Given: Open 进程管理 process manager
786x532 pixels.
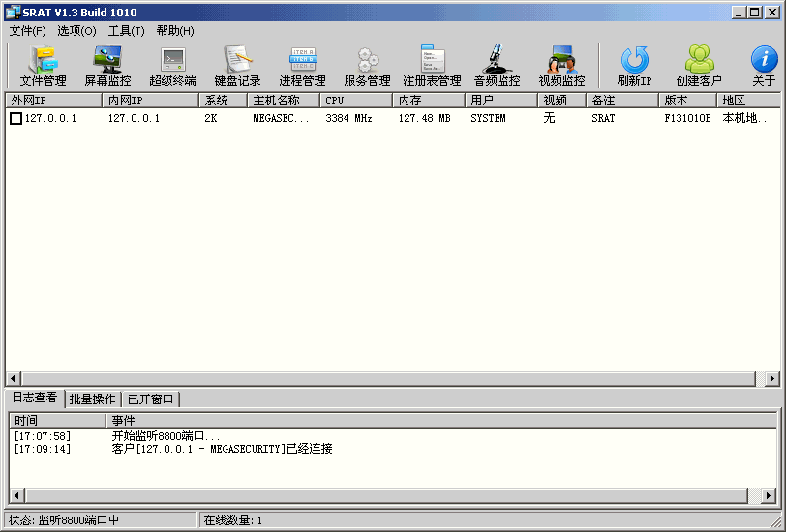Looking at the screenshot, I should [x=302, y=66].
